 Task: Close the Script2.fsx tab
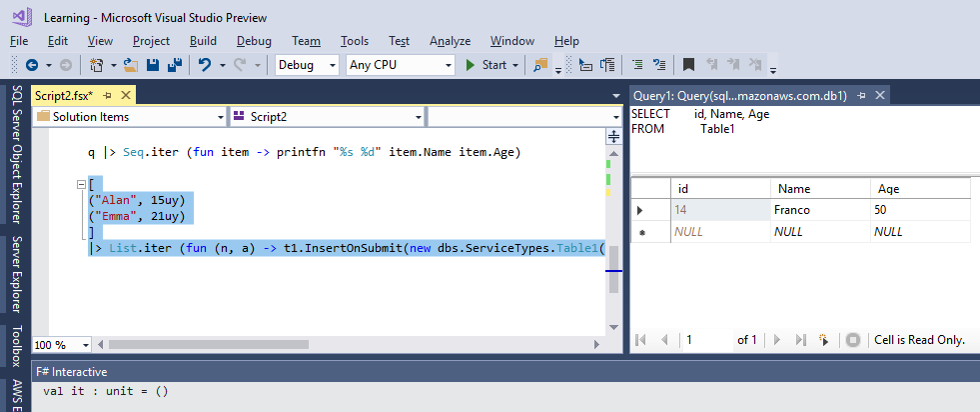pos(126,95)
